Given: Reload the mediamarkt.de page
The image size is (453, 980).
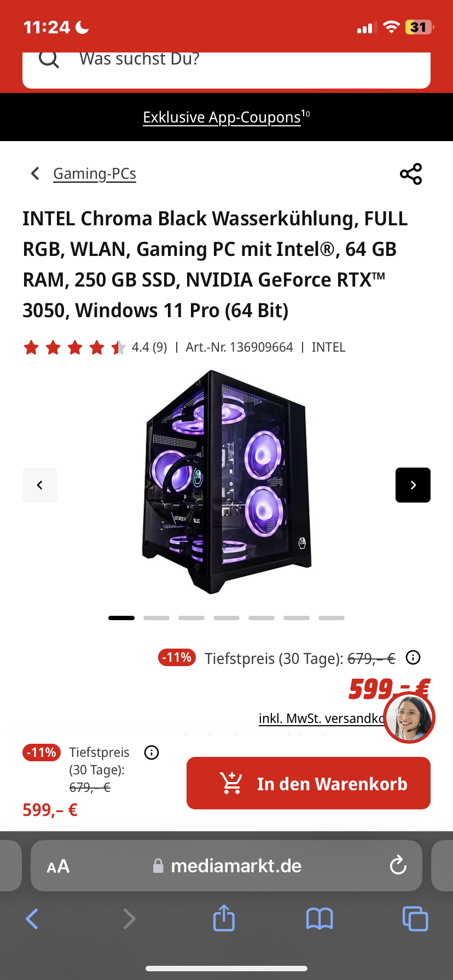Looking at the screenshot, I should click(398, 865).
